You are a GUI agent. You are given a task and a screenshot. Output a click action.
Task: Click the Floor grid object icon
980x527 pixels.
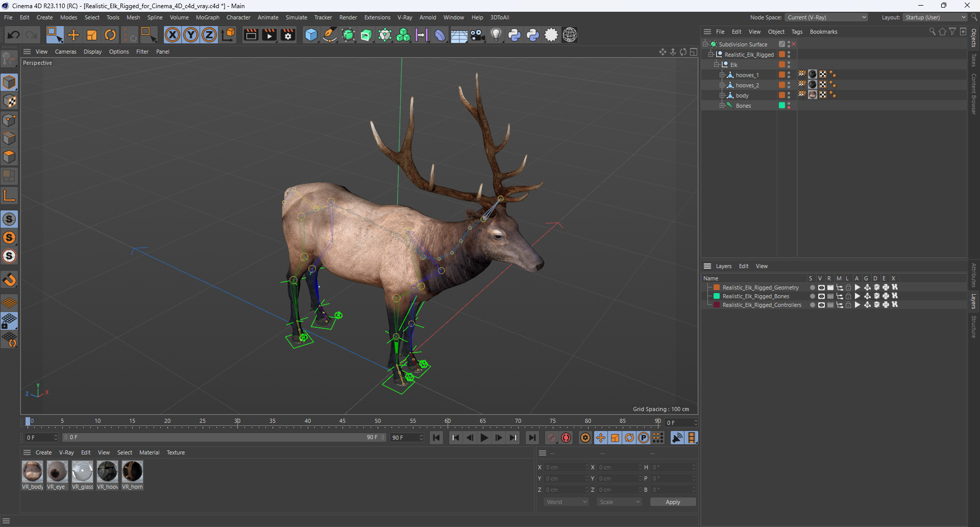[458, 35]
